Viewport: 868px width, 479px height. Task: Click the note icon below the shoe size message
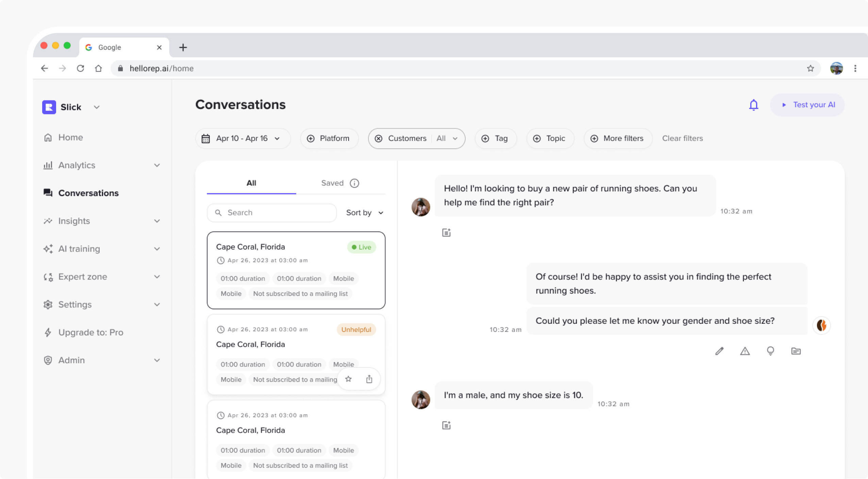pos(446,425)
